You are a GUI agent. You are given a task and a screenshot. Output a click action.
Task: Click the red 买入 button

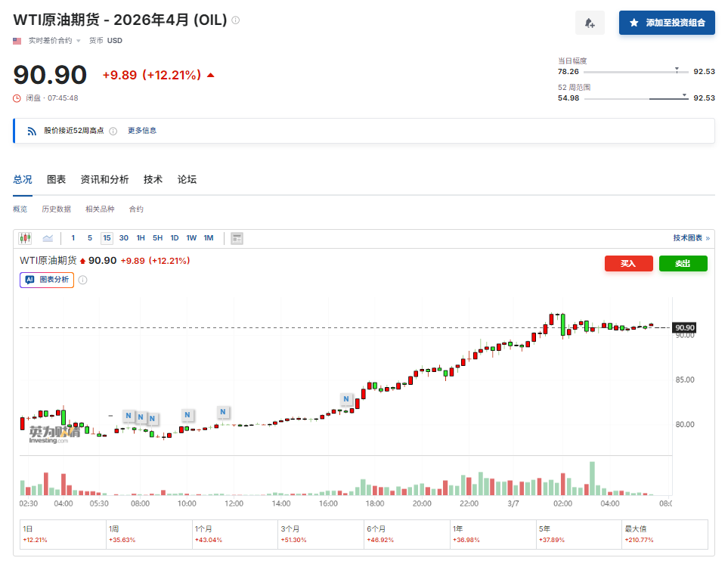click(x=628, y=263)
